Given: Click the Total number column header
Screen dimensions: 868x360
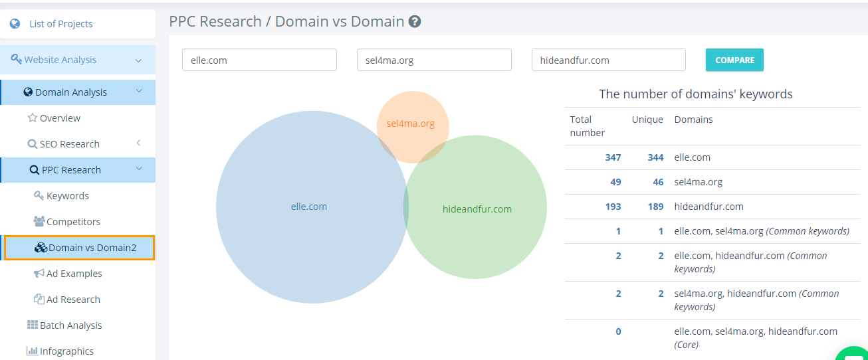Looking at the screenshot, I should point(588,126).
